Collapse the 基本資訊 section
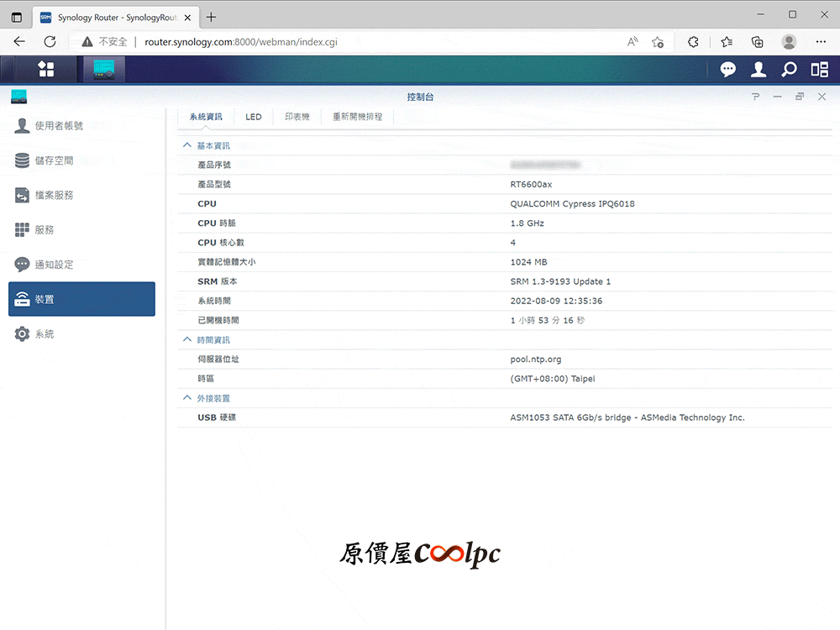Viewport: 840px width, 630px height. [187, 145]
